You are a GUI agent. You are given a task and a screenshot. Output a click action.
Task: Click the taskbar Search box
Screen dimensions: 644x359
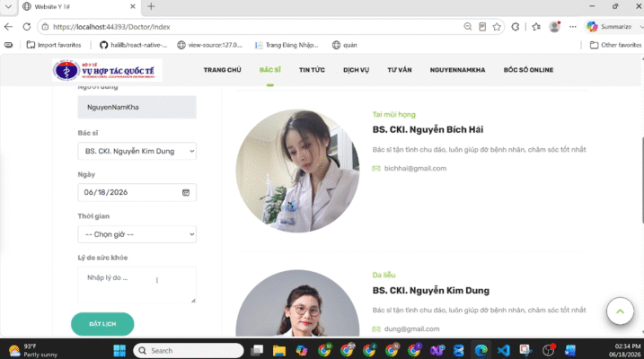coord(189,350)
